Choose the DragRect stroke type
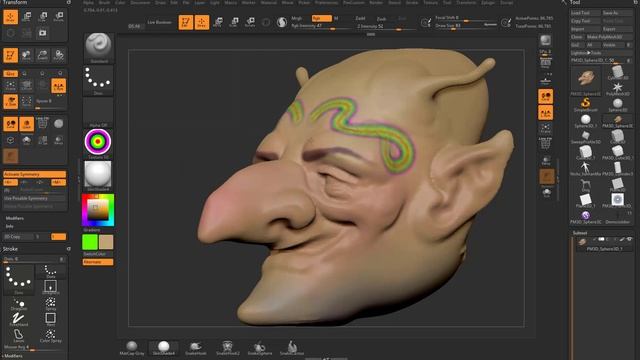640x360 pixels. [51, 287]
